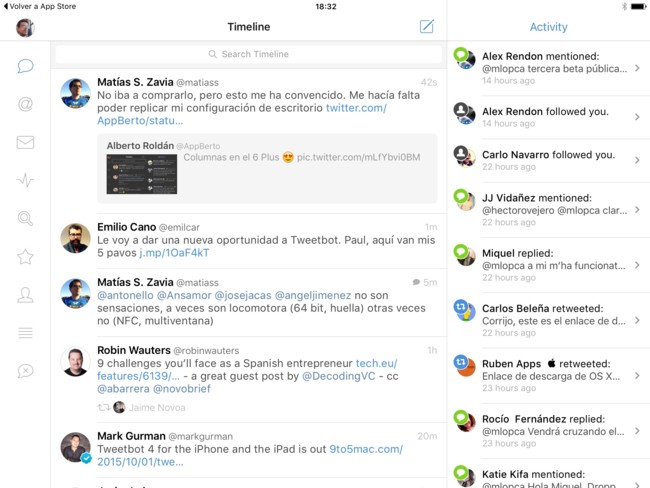This screenshot has height=488, width=650.
Task: Open the @emilcar handle
Action: point(179,227)
